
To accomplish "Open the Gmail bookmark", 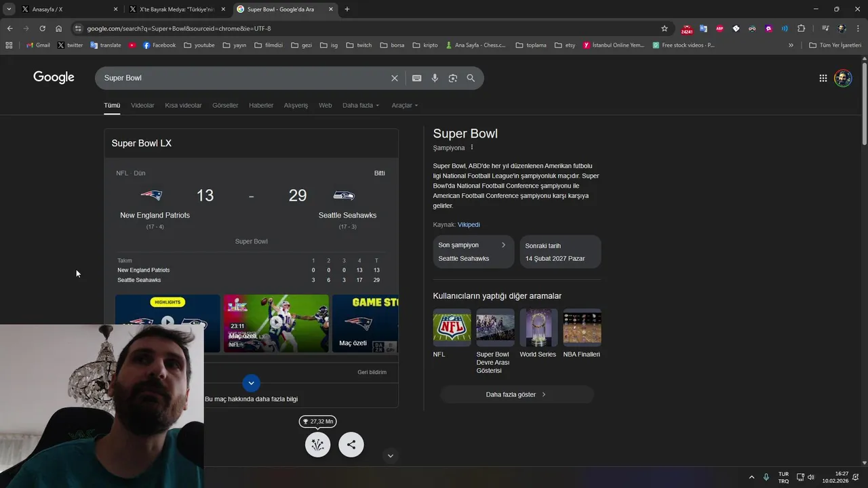I will [38, 45].
